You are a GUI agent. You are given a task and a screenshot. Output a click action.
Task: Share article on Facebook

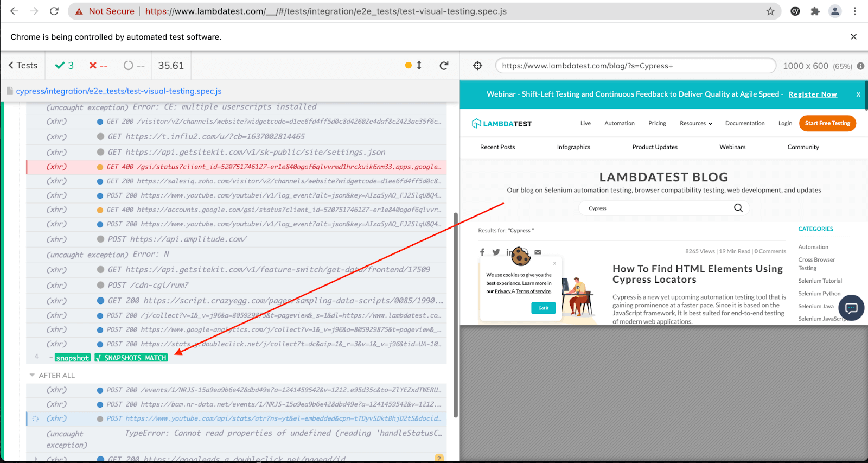pos(482,252)
